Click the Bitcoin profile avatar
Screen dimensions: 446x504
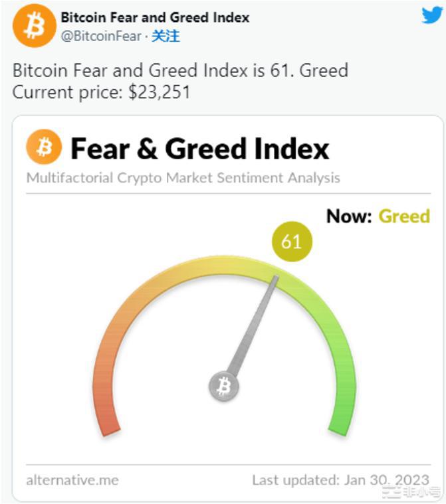(34, 25)
